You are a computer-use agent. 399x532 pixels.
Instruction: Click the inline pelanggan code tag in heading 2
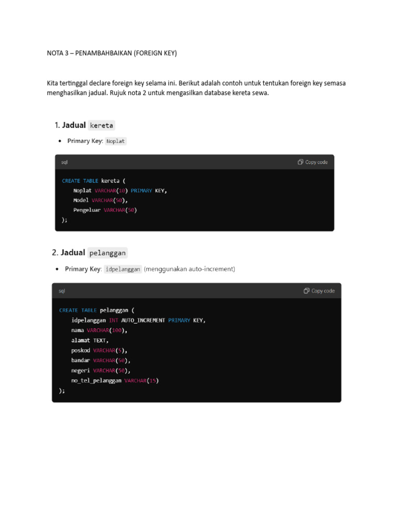coord(108,253)
